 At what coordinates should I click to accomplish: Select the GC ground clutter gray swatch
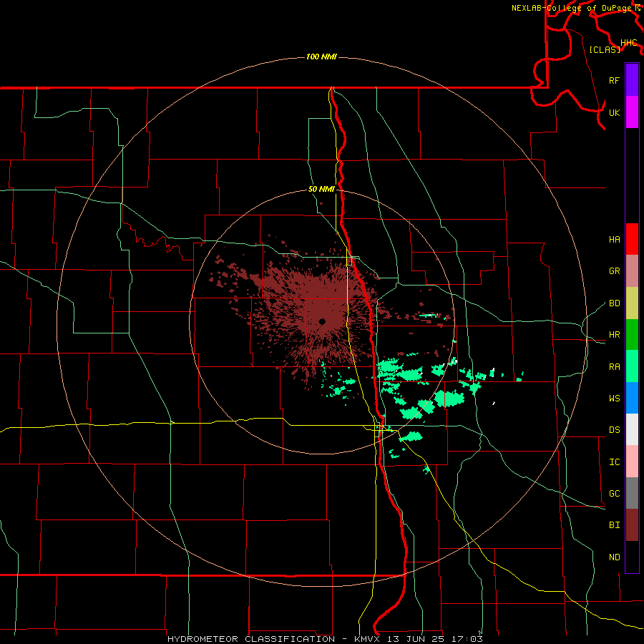click(x=632, y=493)
